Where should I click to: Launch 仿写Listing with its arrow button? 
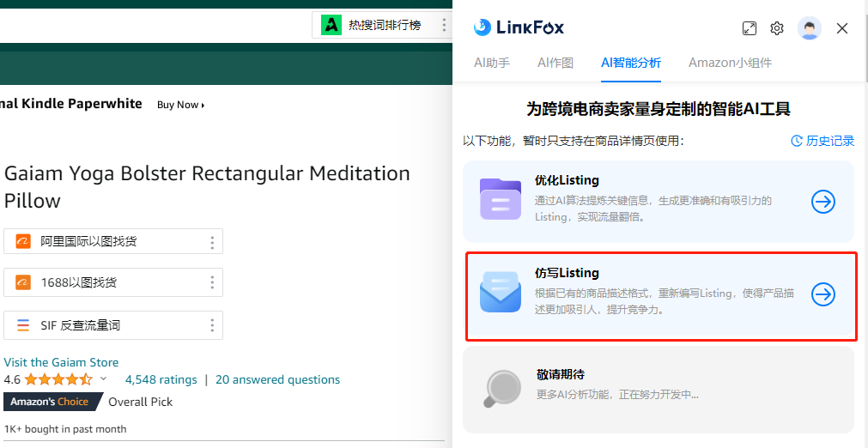click(823, 294)
